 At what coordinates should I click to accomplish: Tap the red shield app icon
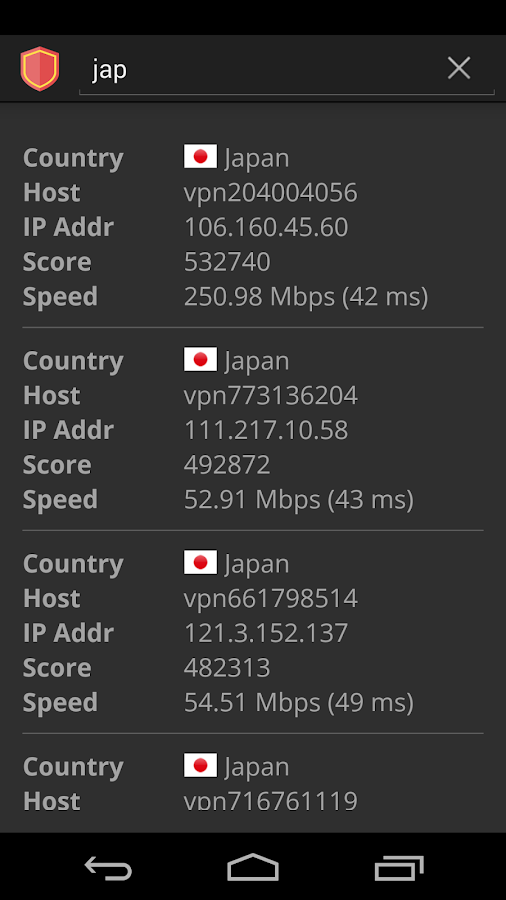[40, 69]
